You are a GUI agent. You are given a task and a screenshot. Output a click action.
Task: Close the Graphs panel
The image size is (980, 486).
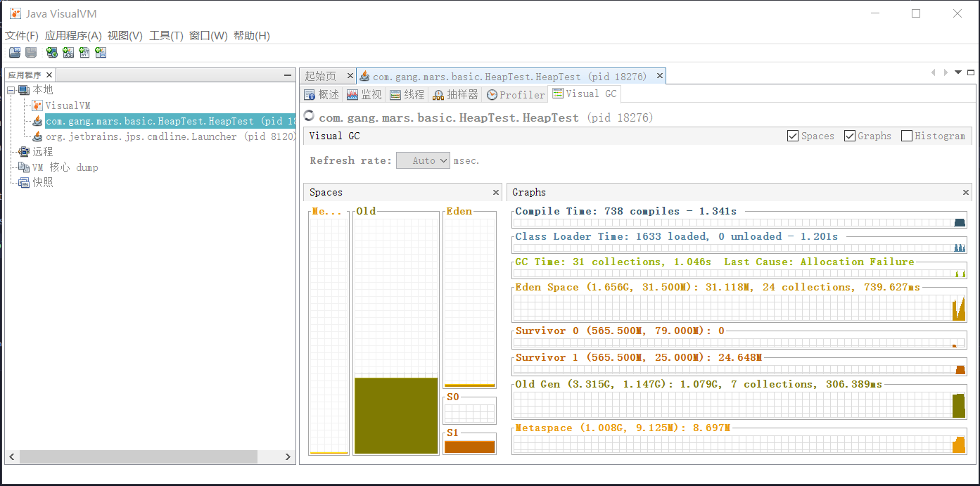click(966, 192)
